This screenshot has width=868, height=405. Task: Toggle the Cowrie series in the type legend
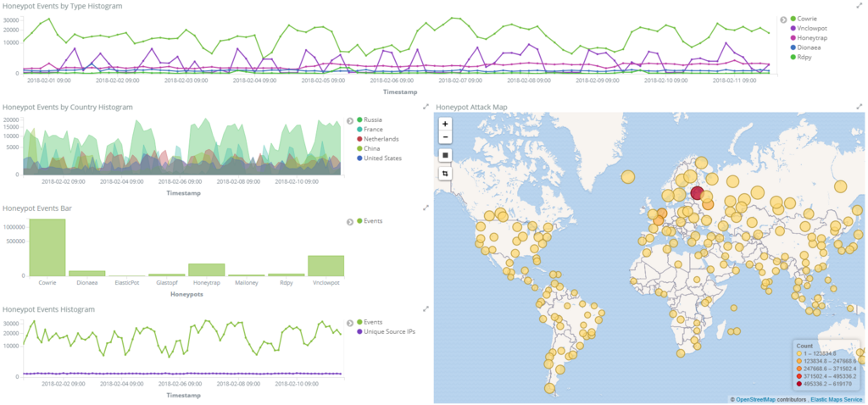click(x=805, y=19)
